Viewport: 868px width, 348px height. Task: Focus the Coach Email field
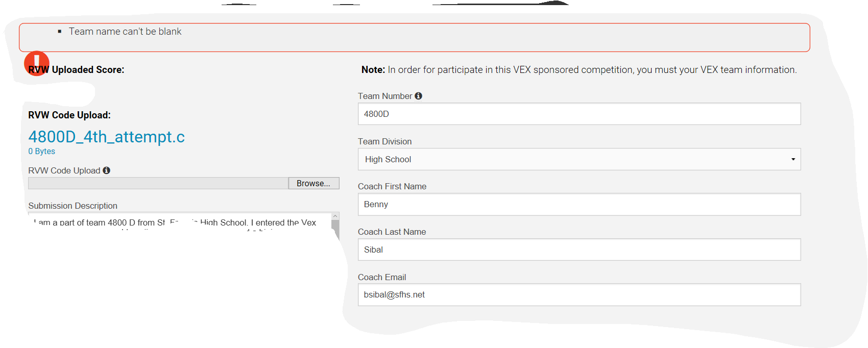579,295
